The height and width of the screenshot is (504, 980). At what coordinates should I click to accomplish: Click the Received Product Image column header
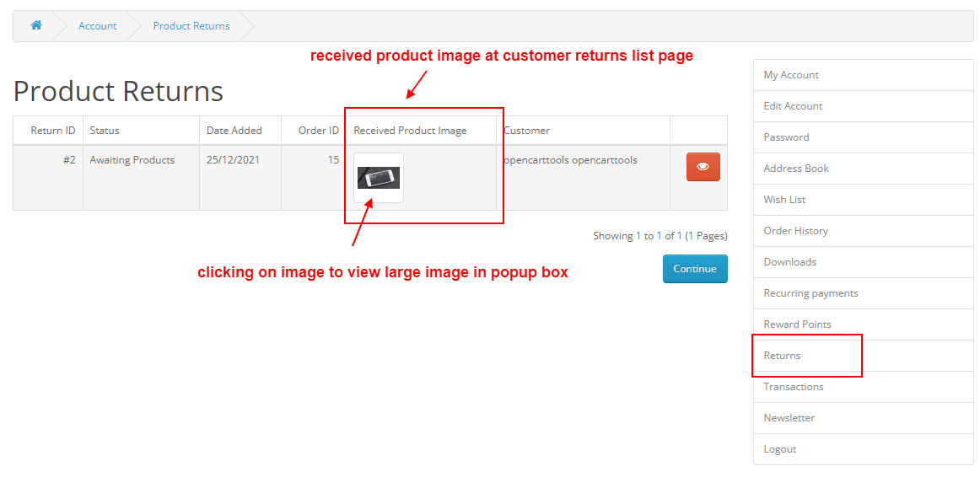click(x=410, y=131)
